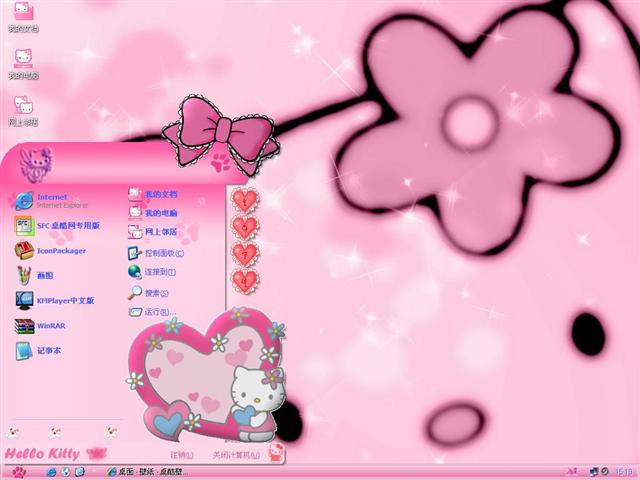Open the 我的文档 desktop icon

click(23, 17)
